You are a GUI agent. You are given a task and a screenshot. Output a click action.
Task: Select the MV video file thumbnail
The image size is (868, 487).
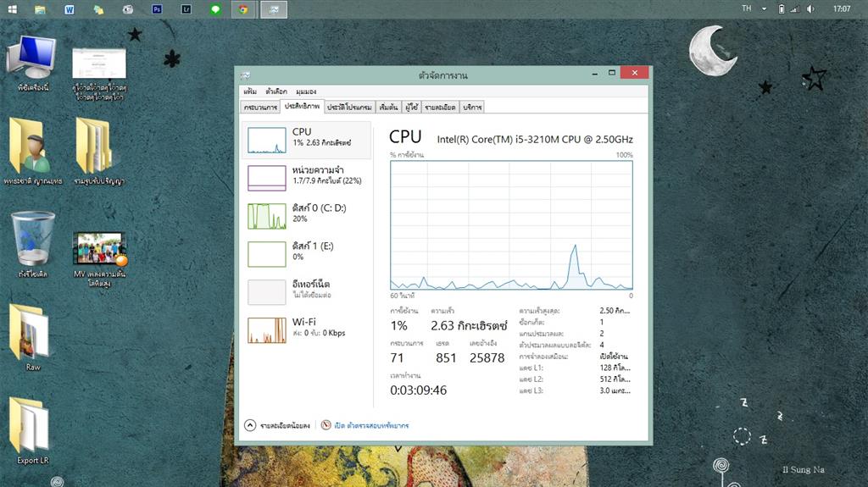[x=100, y=259]
